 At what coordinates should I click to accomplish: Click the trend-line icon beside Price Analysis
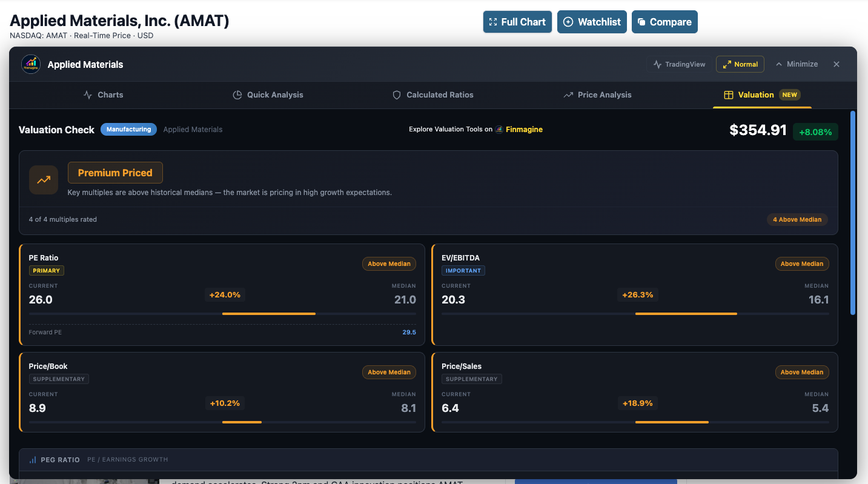click(568, 94)
